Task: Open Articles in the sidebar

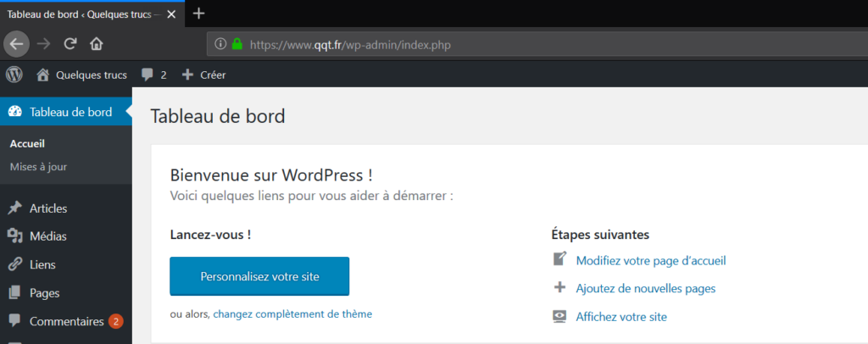Action: (47, 208)
